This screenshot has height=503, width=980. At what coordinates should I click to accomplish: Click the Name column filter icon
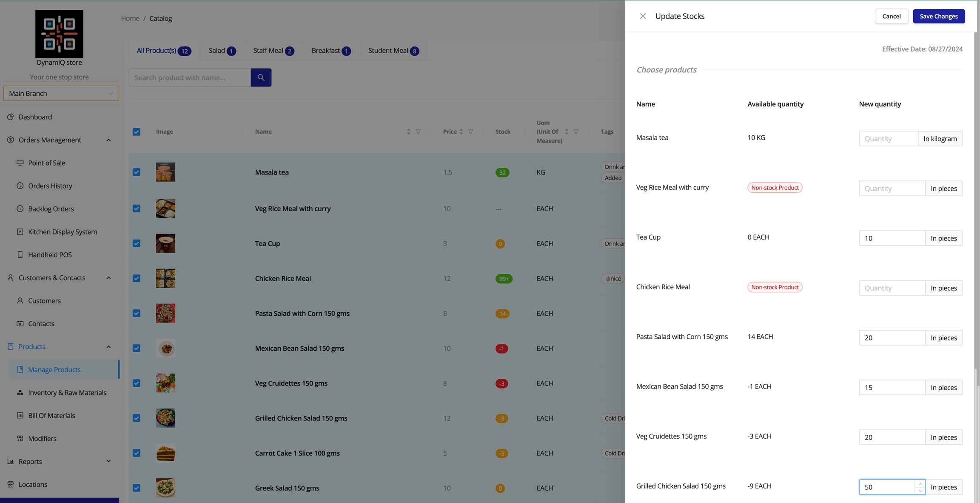pyautogui.click(x=418, y=131)
